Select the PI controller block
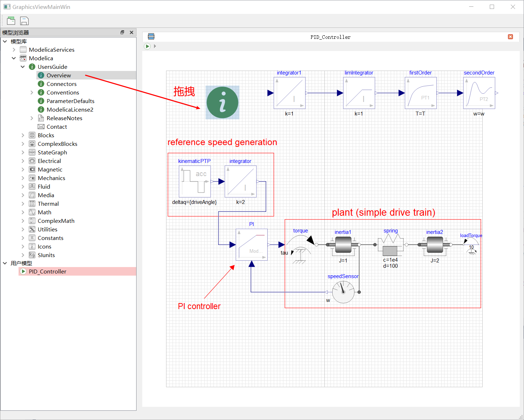This screenshot has height=420, width=524. coord(252,245)
